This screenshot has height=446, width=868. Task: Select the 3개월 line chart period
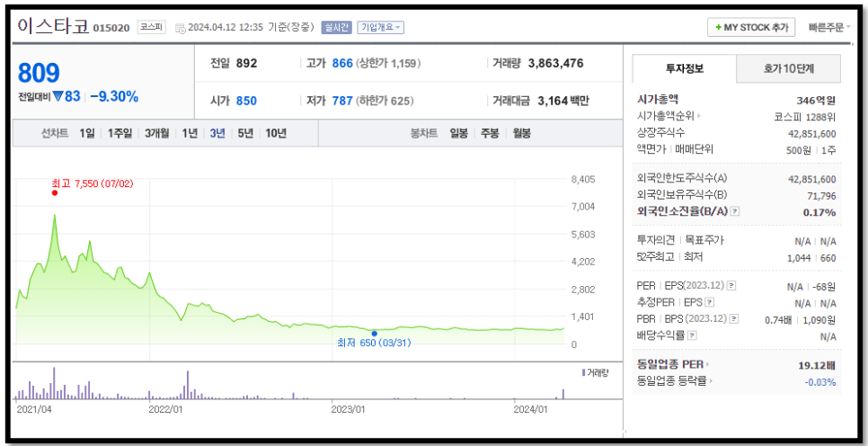click(x=157, y=133)
